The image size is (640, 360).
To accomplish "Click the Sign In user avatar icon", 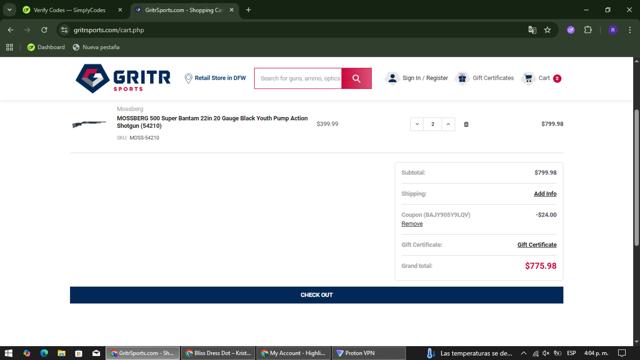I will click(x=392, y=78).
